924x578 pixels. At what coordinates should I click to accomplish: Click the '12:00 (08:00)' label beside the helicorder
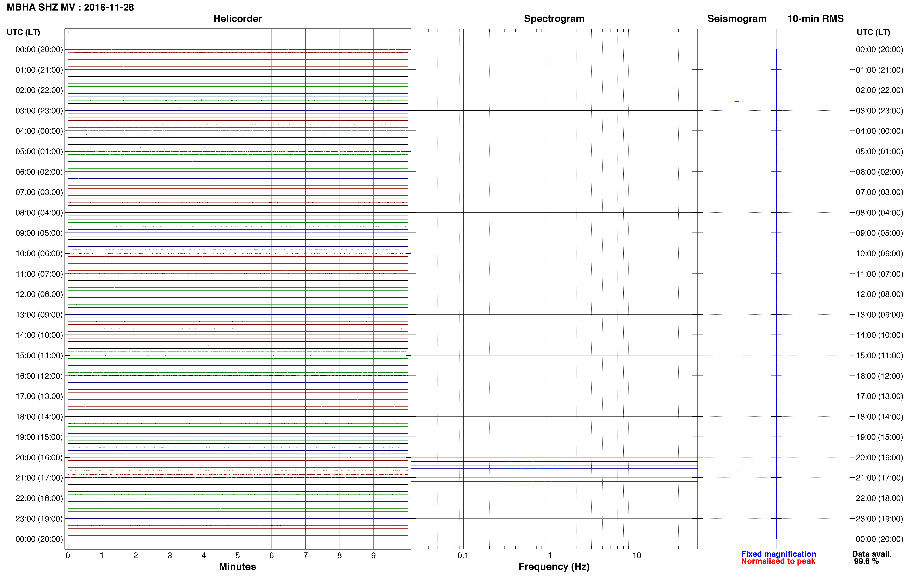[39, 294]
